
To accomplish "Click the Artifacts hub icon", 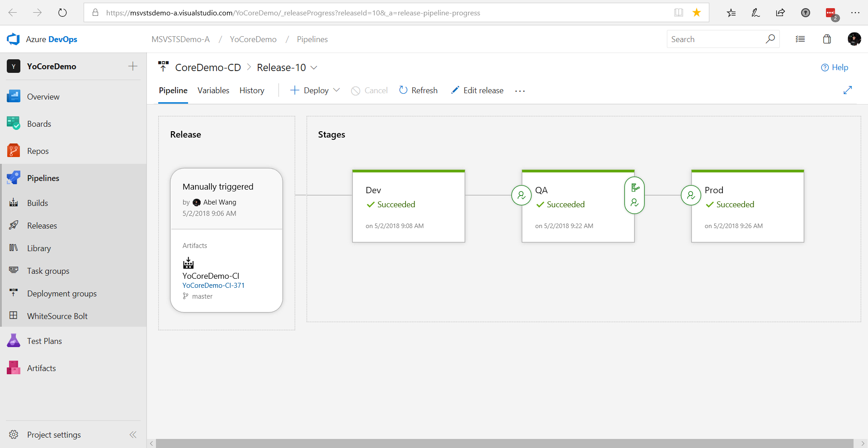I will pos(14,368).
